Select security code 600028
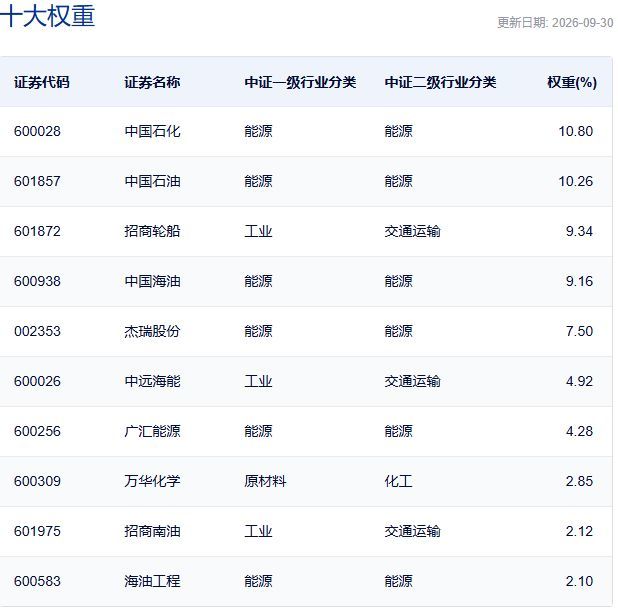 pyautogui.click(x=37, y=131)
